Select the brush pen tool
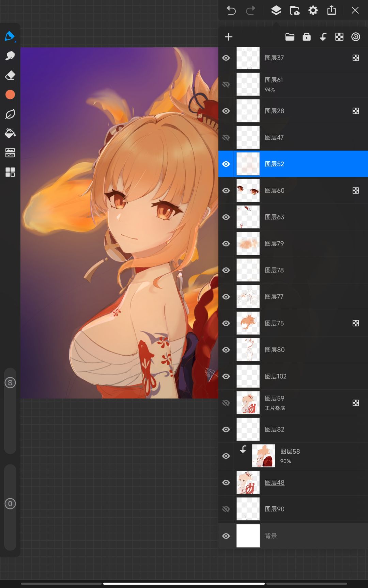The image size is (368, 588). [x=10, y=36]
